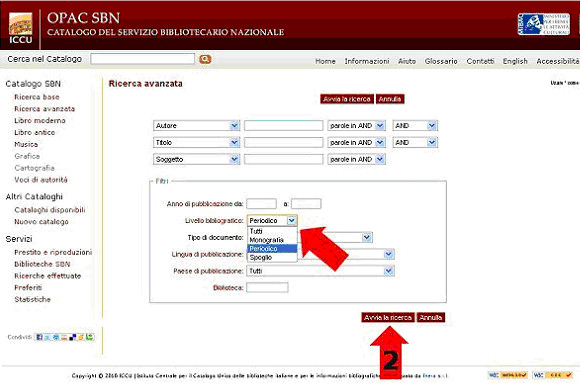Viewport: 580px width, 383px height.
Task: Click the Biblioteca input field
Action: point(267,288)
